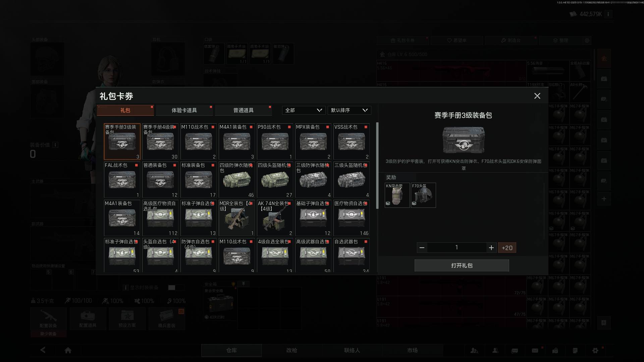Image resolution: width=644 pixels, height=362 pixels.
Task: Decrease quantity with the minus button
Action: tap(422, 248)
